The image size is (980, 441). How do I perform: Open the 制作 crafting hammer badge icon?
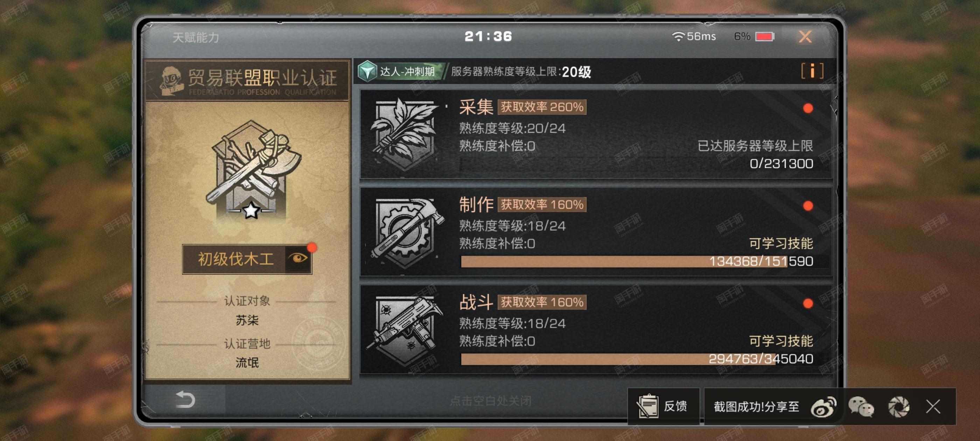click(405, 232)
